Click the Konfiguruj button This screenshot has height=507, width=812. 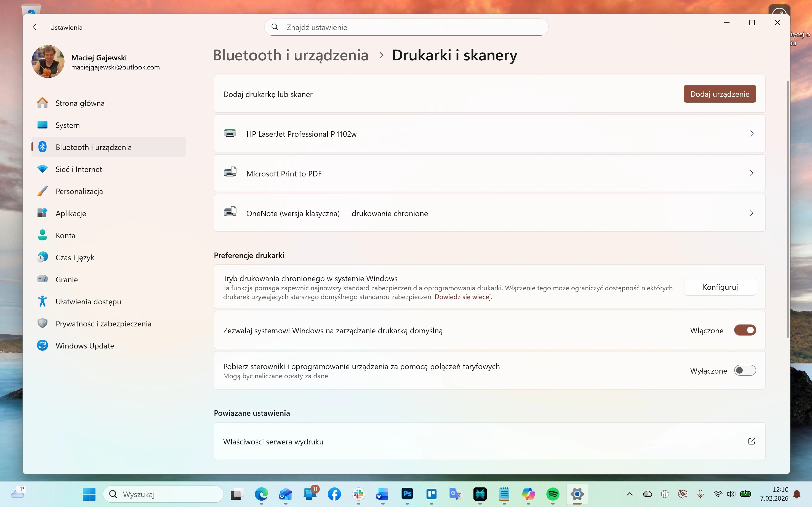(720, 287)
